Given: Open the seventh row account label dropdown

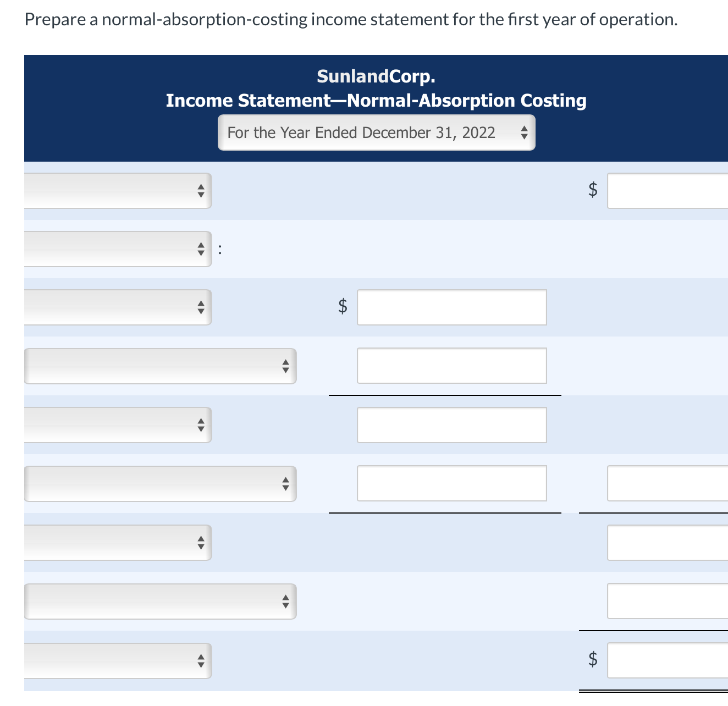Looking at the screenshot, I should point(118,543).
